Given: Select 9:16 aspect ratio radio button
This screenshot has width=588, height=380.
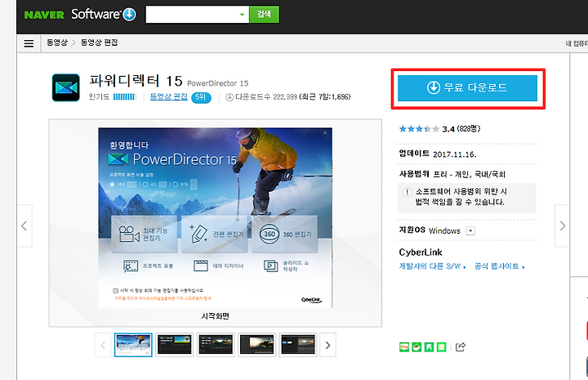Looking at the screenshot, I should [175, 184].
